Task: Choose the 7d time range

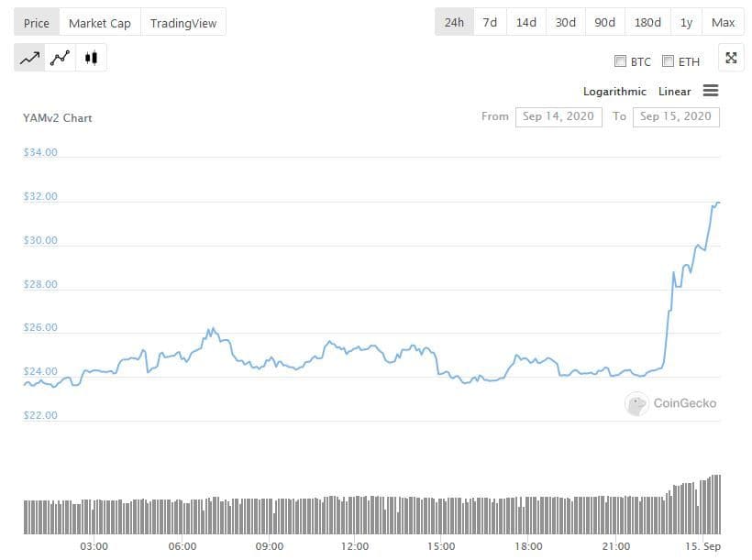Action: 490,22
